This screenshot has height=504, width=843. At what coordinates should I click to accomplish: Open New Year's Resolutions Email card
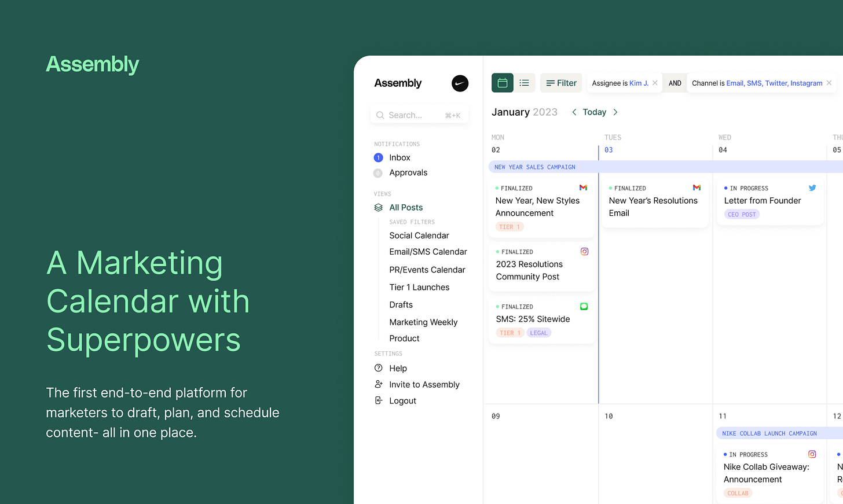point(655,203)
